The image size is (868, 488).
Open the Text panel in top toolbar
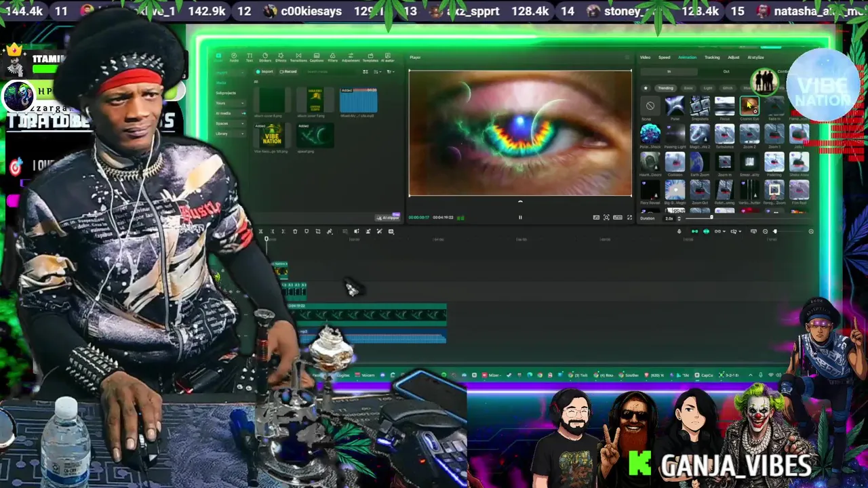[250, 58]
